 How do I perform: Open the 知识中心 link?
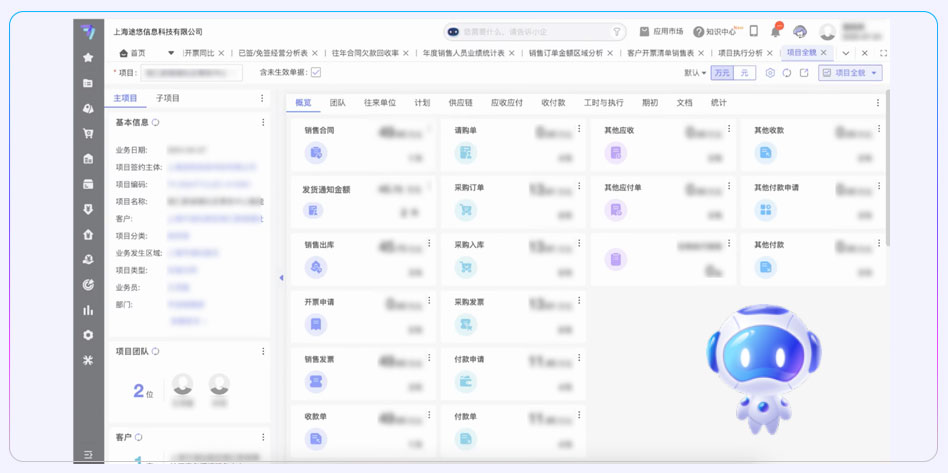[715, 31]
